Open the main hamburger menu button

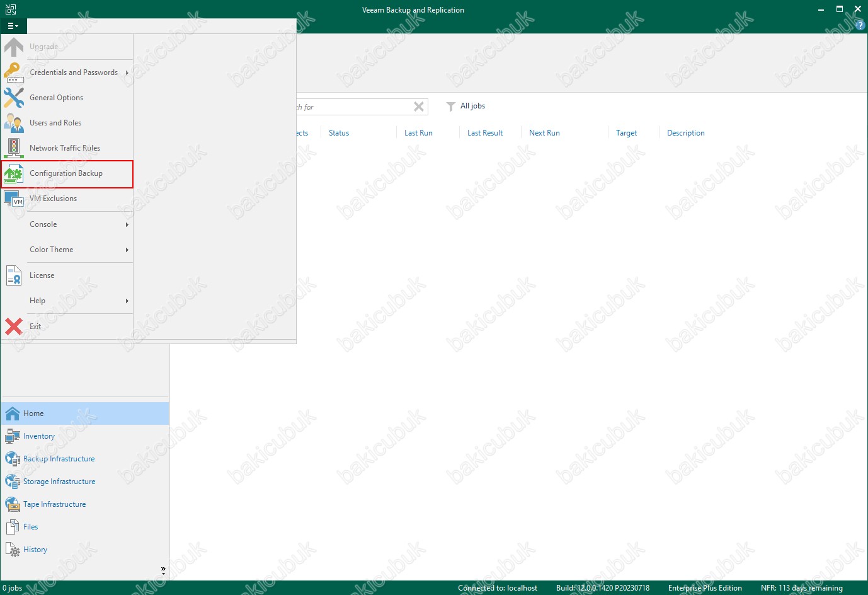pyautogui.click(x=13, y=26)
